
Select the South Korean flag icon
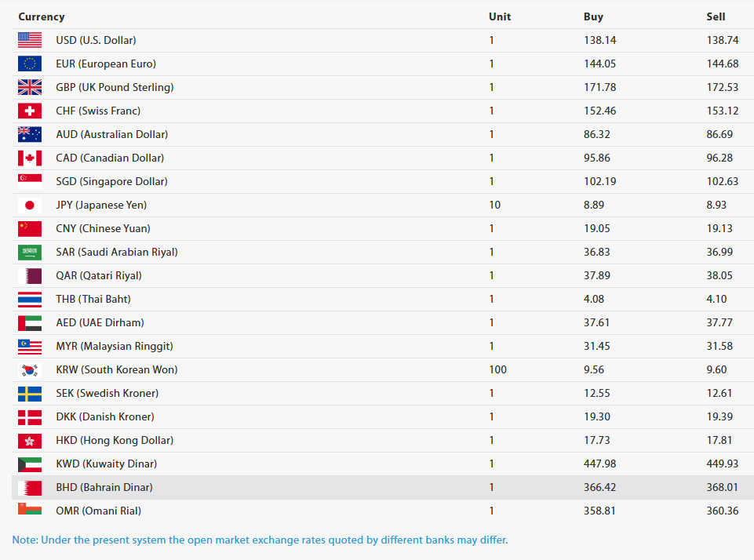click(29, 369)
